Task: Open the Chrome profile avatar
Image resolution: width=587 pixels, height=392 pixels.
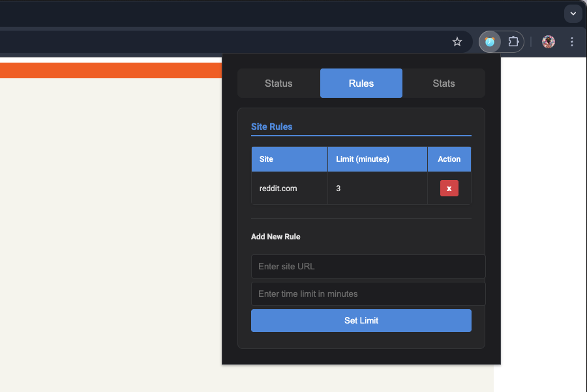Action: (549, 42)
